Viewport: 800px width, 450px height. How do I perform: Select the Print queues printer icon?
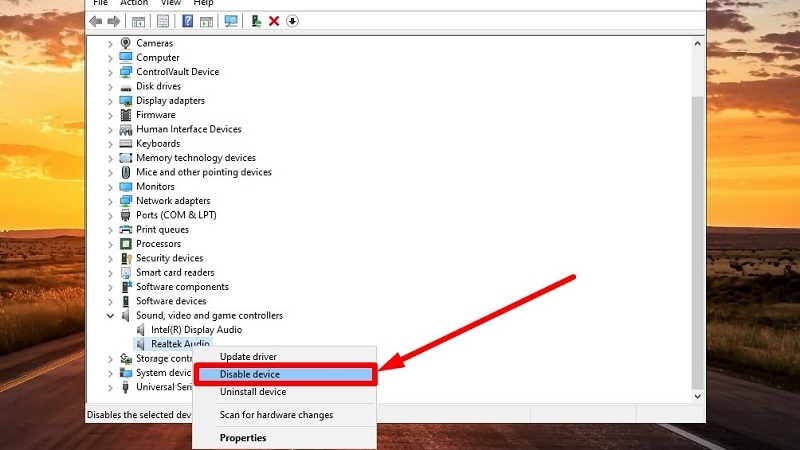[126, 230]
